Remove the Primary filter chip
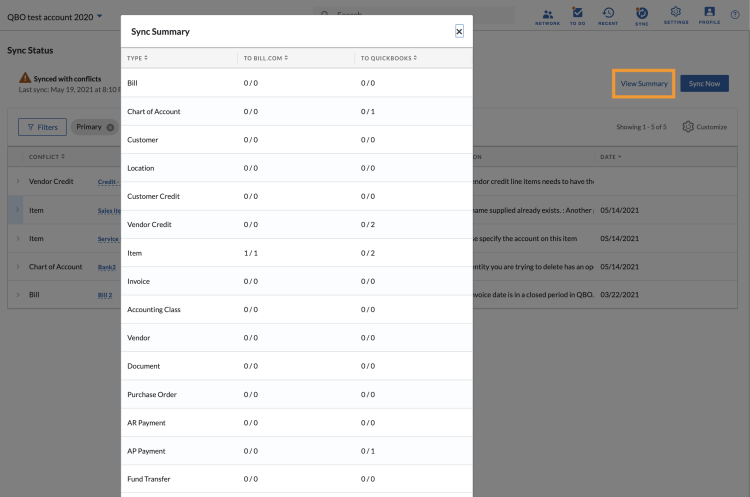Viewport: 750px width, 497px height. coord(110,127)
